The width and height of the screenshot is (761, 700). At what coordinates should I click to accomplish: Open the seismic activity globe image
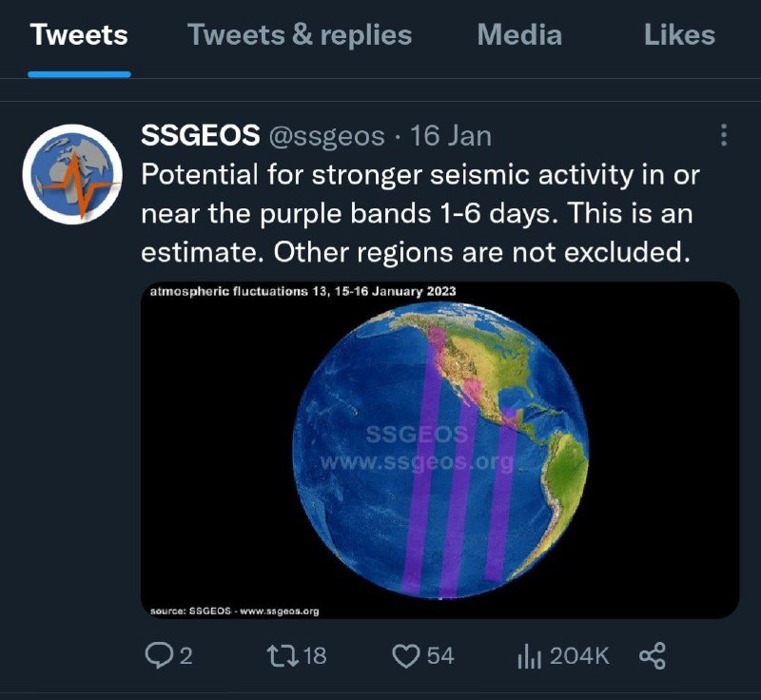(439, 450)
